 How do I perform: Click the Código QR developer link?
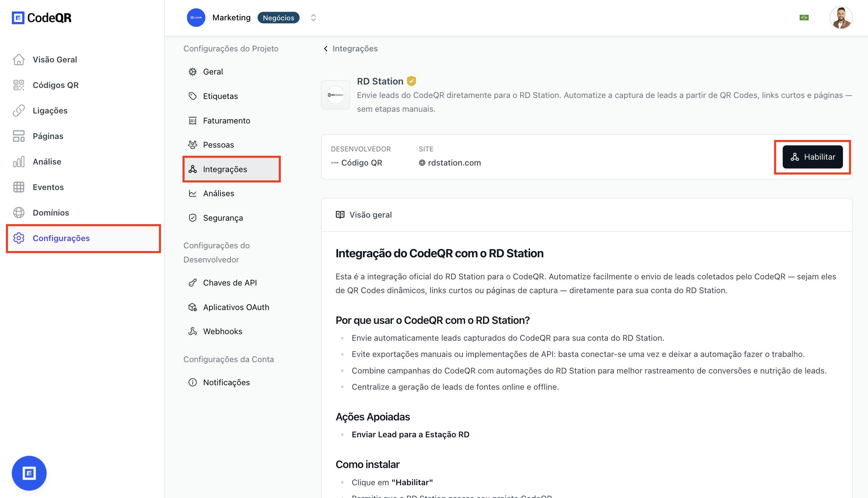357,163
